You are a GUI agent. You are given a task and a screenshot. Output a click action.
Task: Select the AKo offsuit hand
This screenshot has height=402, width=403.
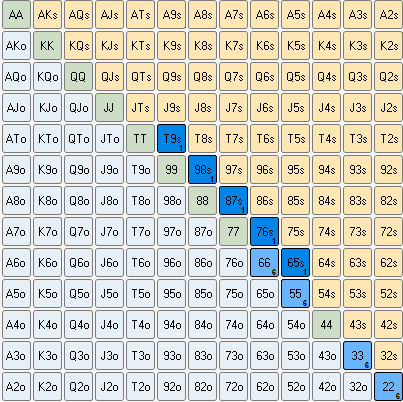pos(16,45)
